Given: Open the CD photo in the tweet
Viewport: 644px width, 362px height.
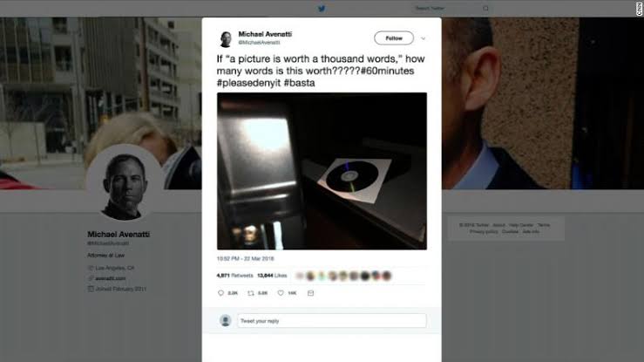Looking at the screenshot, I should pyautogui.click(x=322, y=171).
